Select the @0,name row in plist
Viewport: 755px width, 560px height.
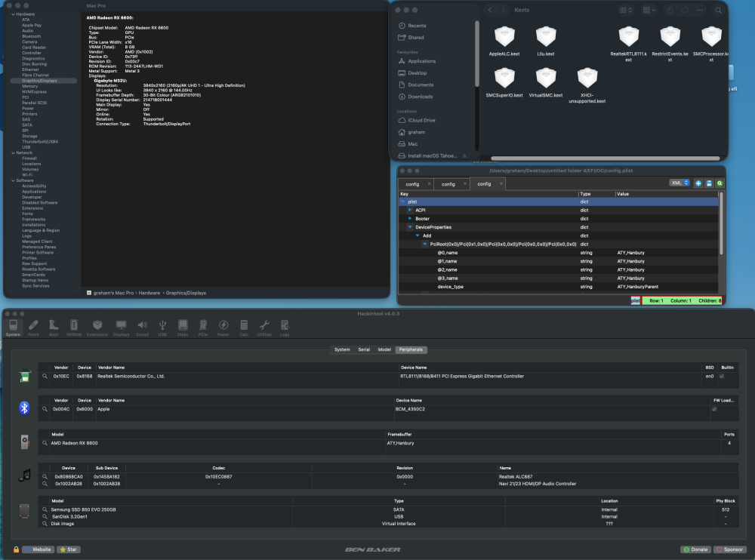tap(559, 253)
